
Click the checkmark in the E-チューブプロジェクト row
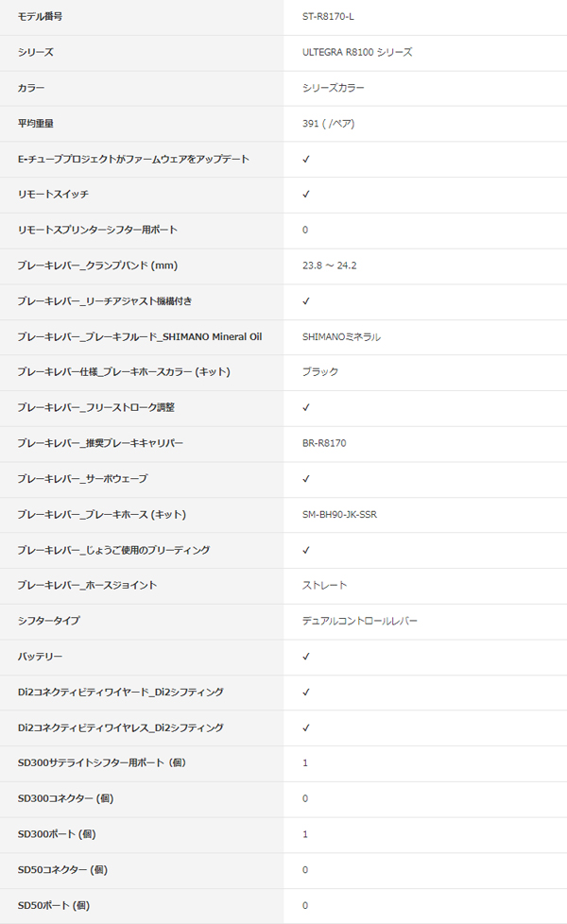[x=305, y=159]
